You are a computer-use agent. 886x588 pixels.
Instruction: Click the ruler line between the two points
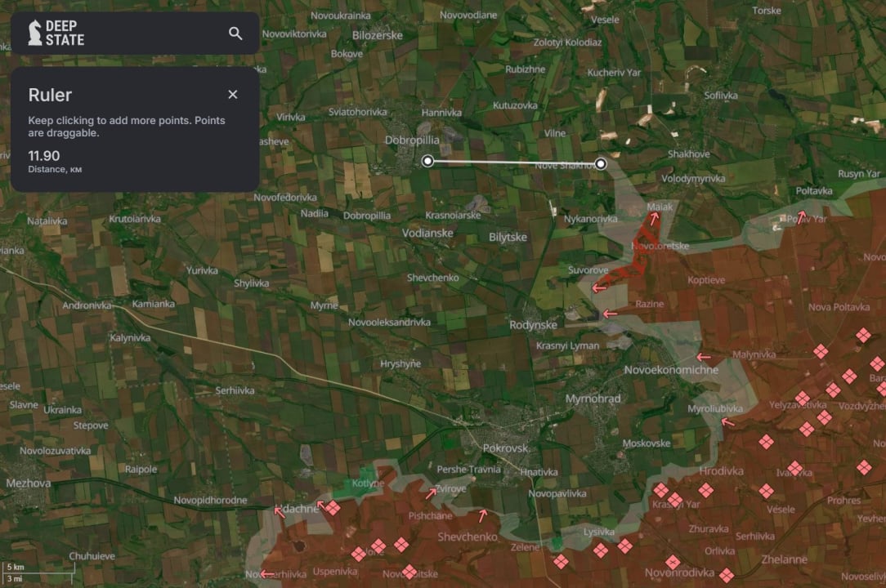click(514, 163)
